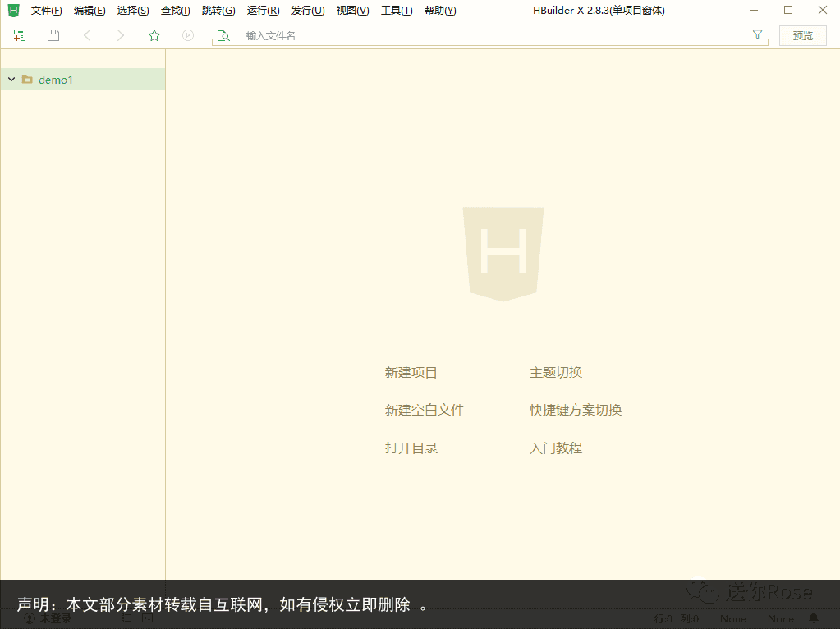
Task: Close the HBuilder X window
Action: click(x=823, y=10)
